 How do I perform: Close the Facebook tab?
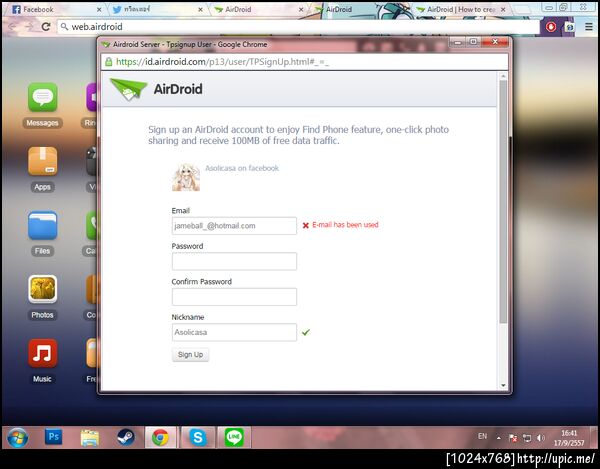point(99,10)
